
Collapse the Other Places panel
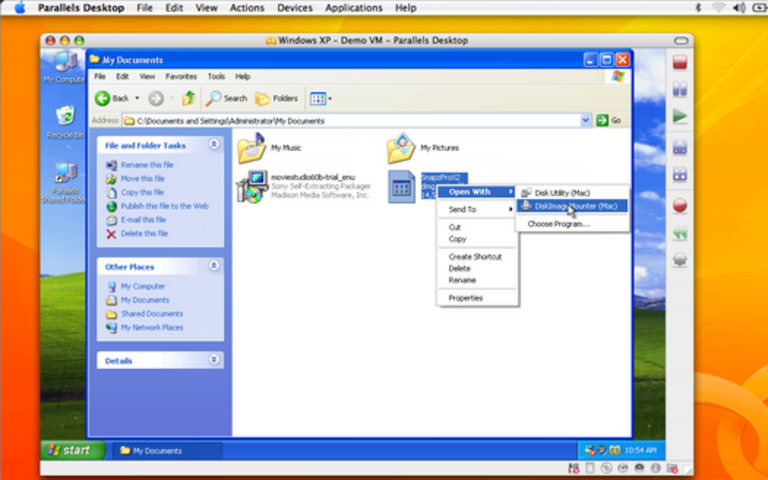(214, 265)
